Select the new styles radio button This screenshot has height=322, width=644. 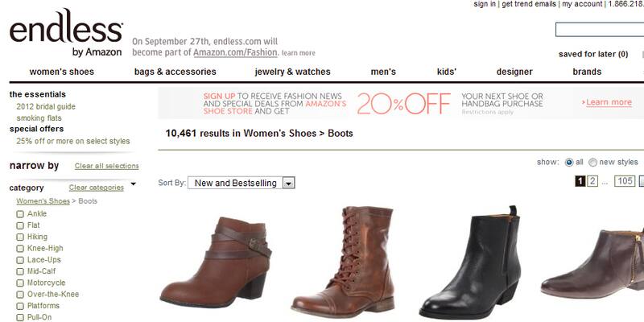point(592,163)
